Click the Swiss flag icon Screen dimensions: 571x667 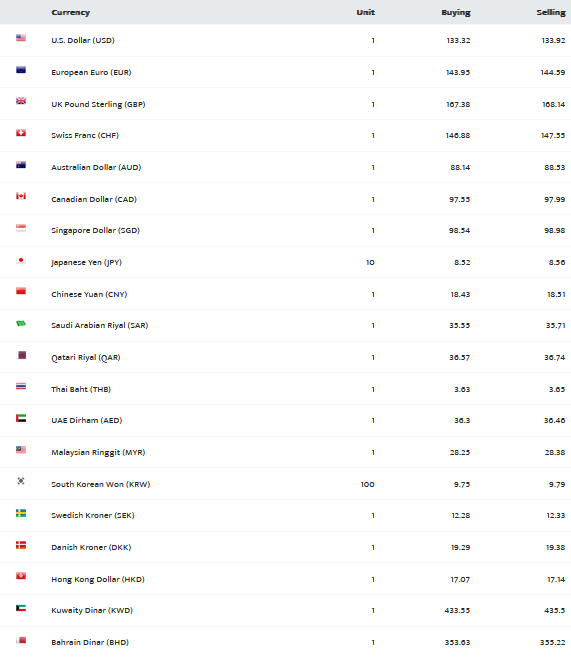coord(21,133)
